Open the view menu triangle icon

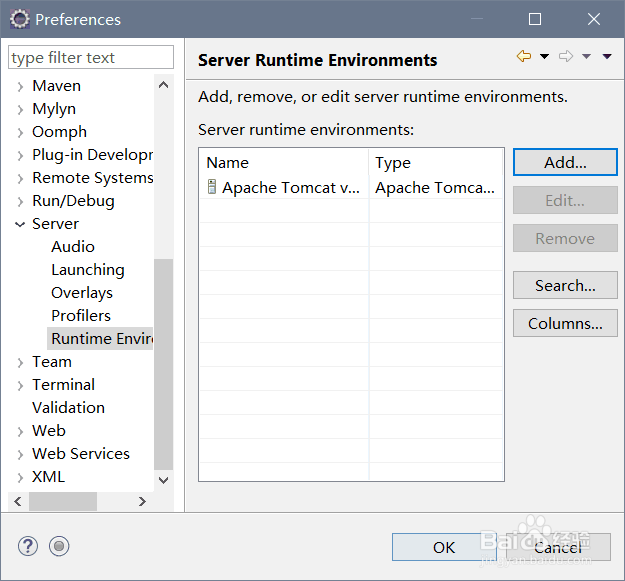click(x=607, y=57)
